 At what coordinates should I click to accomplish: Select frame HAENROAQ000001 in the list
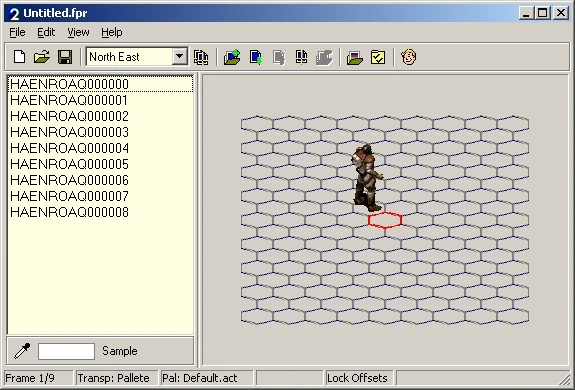tap(100, 100)
